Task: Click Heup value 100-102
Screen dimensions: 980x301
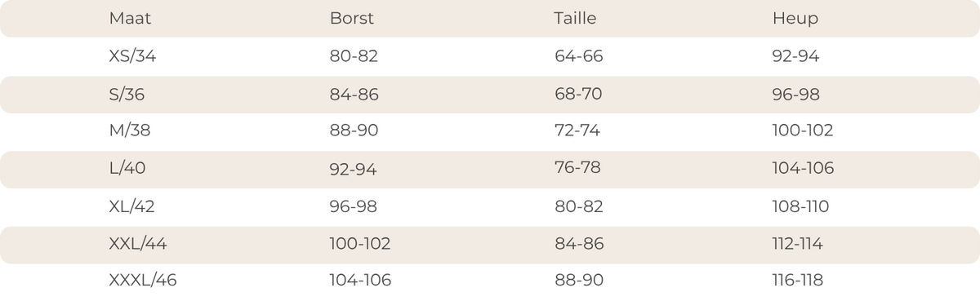Action: click(803, 130)
